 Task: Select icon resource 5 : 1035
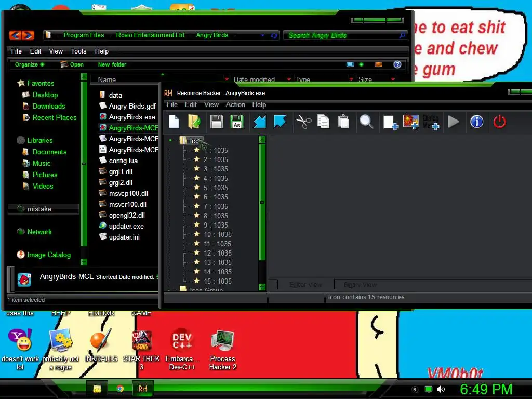[x=216, y=188]
